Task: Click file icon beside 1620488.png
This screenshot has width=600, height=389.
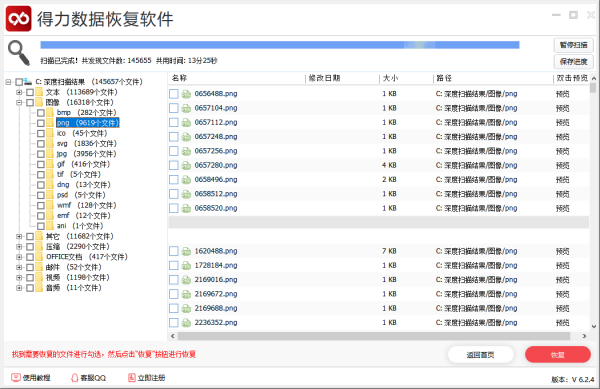Action: [186, 251]
